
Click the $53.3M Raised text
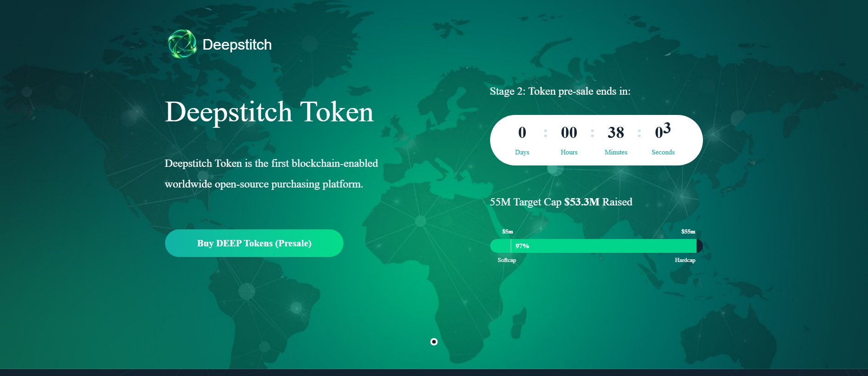tap(598, 202)
